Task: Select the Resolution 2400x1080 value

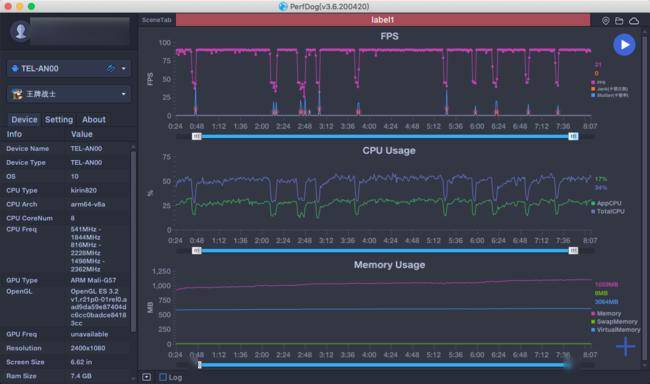Action: point(87,348)
